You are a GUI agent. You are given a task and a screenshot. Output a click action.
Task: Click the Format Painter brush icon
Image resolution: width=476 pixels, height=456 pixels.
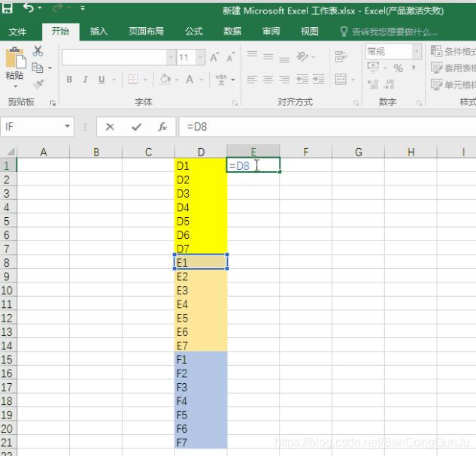pos(38,83)
